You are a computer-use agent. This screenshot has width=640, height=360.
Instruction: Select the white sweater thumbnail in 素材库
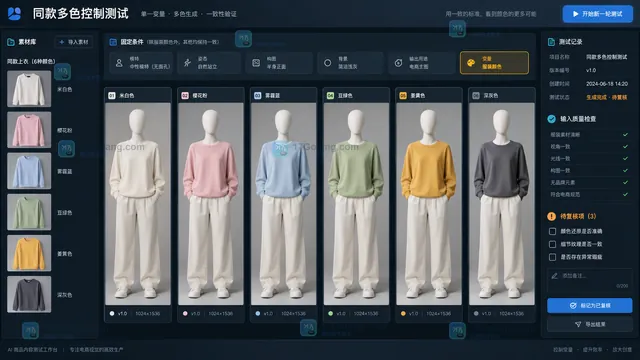click(x=29, y=89)
